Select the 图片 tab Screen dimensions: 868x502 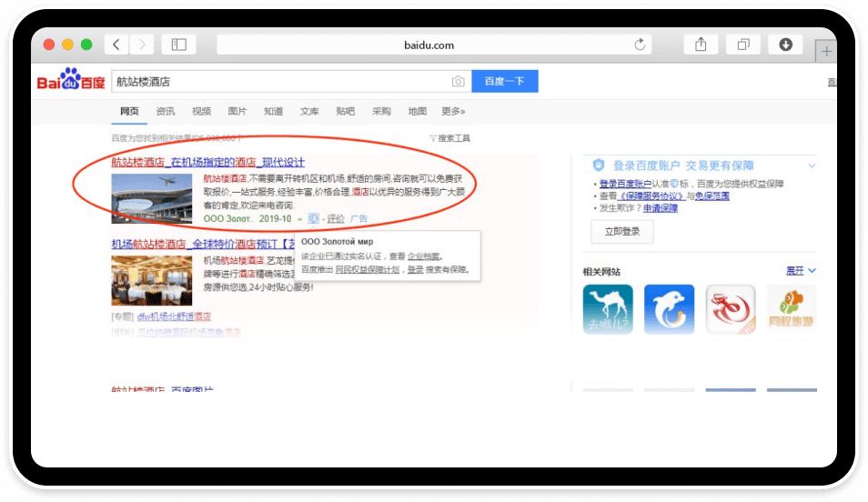[x=237, y=111]
